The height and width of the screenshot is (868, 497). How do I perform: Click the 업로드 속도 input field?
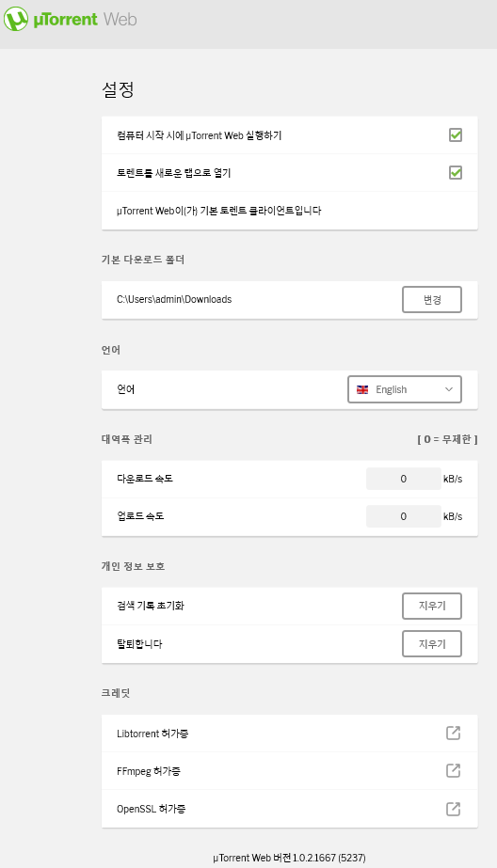point(404,516)
